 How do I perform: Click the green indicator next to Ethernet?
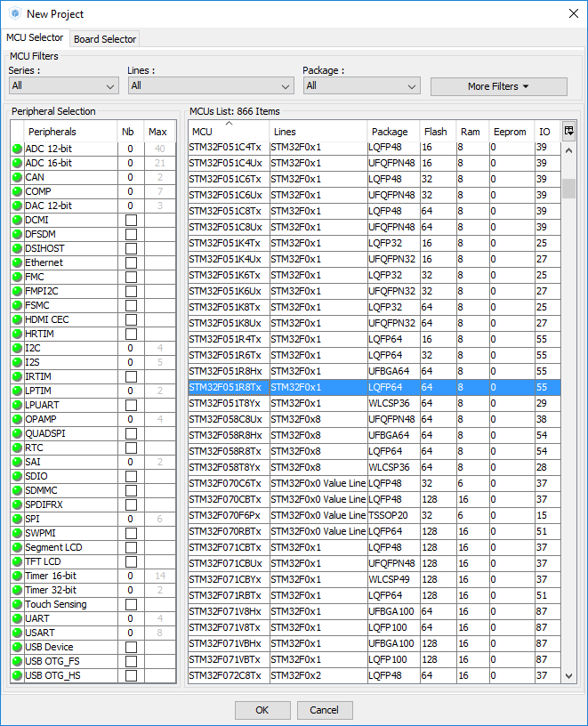coord(17,263)
